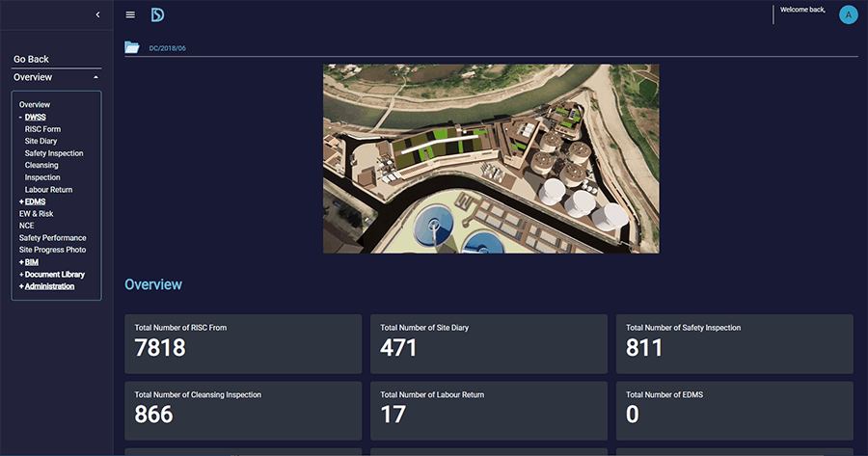
Task: Open RISC Form in sidebar
Action: point(42,129)
